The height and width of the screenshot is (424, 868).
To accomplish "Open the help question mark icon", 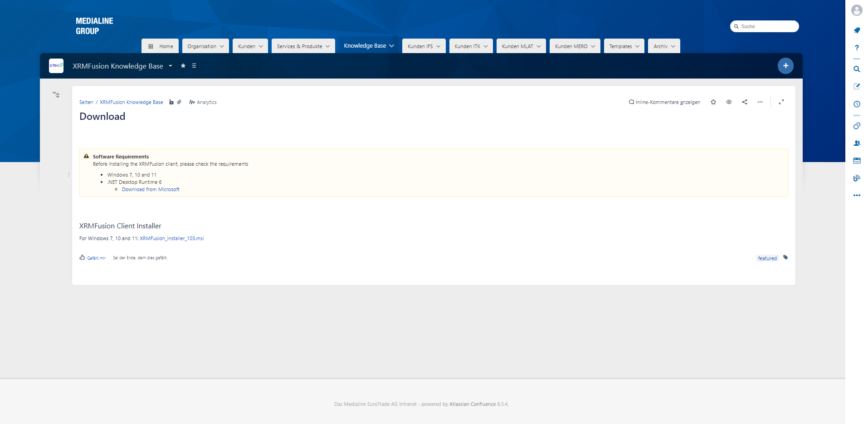I will (857, 48).
